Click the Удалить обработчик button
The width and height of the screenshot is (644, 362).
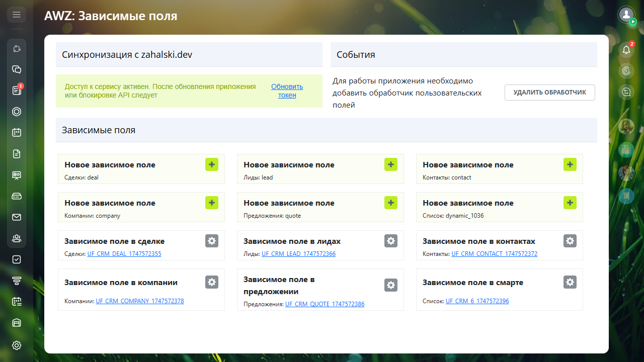coord(549,93)
